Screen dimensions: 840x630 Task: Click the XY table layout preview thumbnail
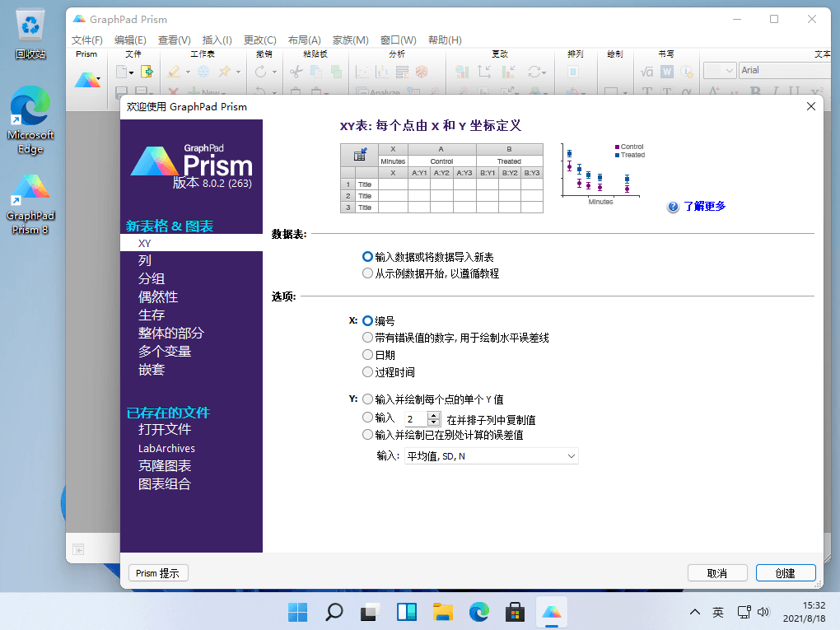point(441,179)
